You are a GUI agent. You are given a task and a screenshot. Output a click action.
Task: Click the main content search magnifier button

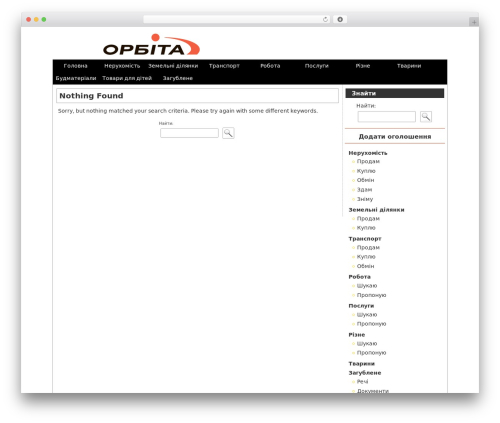pyautogui.click(x=228, y=133)
